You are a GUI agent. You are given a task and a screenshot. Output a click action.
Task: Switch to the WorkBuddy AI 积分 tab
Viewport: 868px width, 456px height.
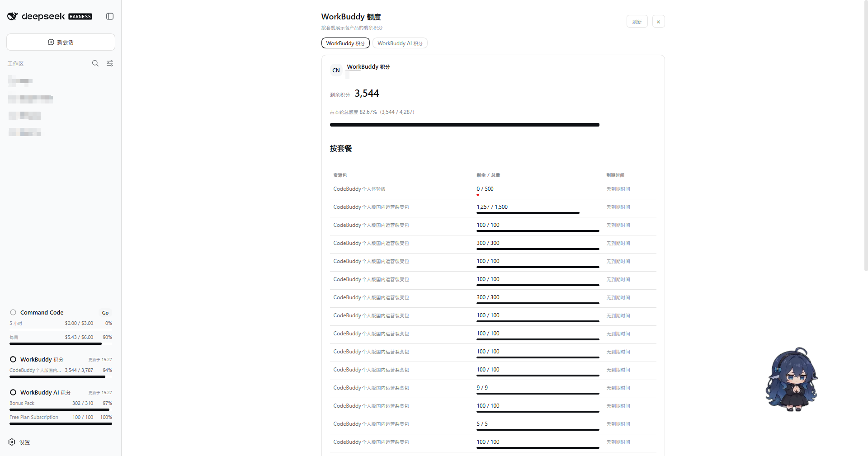pos(400,43)
